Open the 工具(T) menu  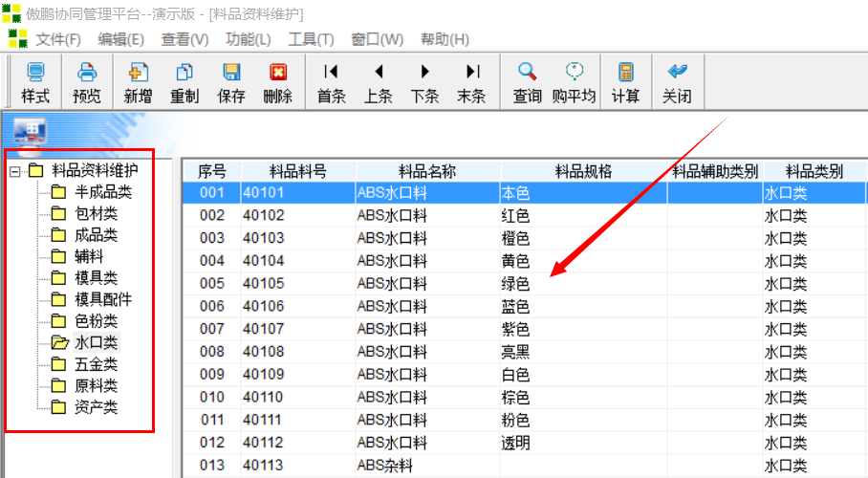coord(311,39)
